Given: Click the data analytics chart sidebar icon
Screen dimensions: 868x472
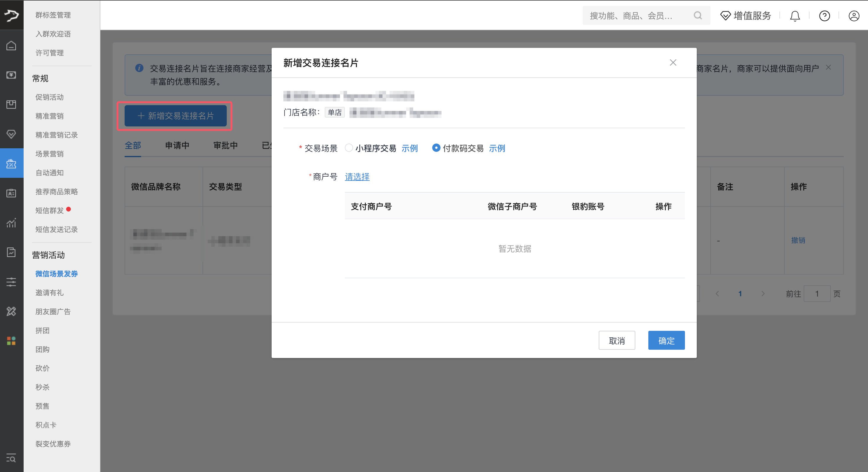Looking at the screenshot, I should (x=11, y=223).
